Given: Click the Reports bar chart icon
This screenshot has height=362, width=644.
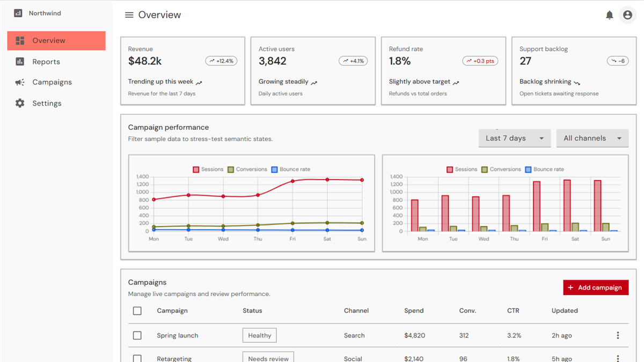Looking at the screenshot, I should [x=20, y=62].
